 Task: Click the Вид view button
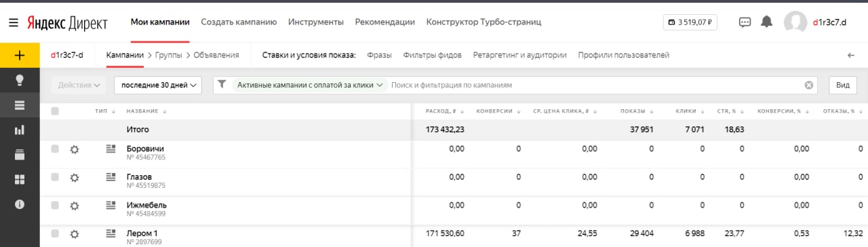tap(843, 85)
